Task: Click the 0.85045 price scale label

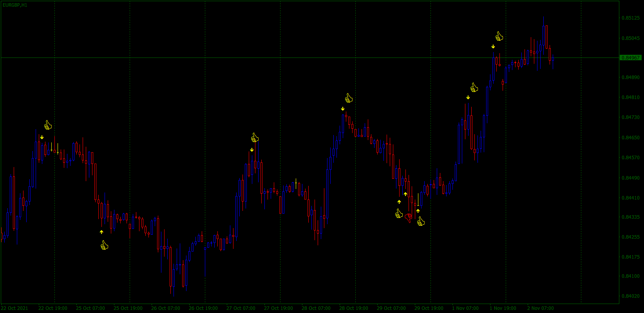Action: click(631, 38)
